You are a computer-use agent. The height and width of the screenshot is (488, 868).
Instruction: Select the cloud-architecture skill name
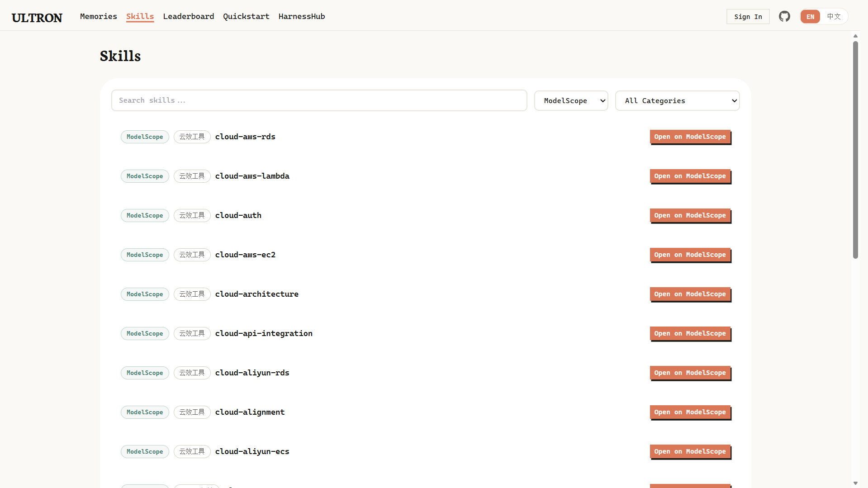coord(257,294)
